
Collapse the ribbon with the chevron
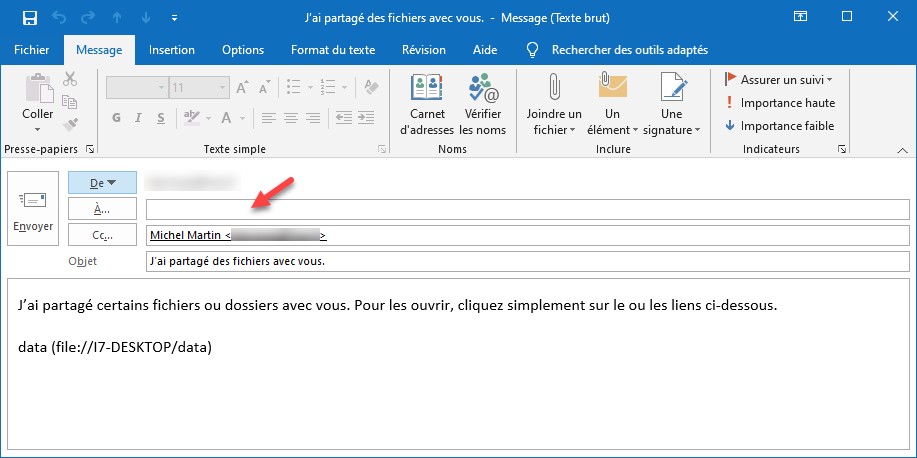tap(901, 151)
